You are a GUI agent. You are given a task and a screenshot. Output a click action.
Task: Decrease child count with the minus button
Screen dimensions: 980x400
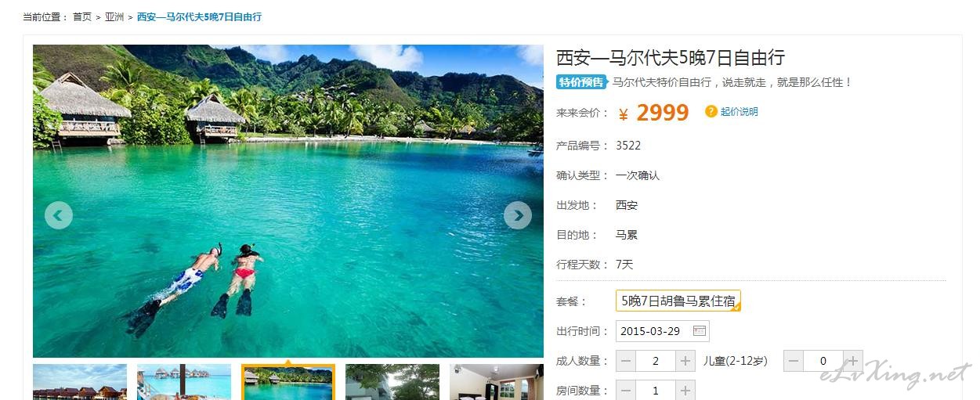(x=794, y=361)
